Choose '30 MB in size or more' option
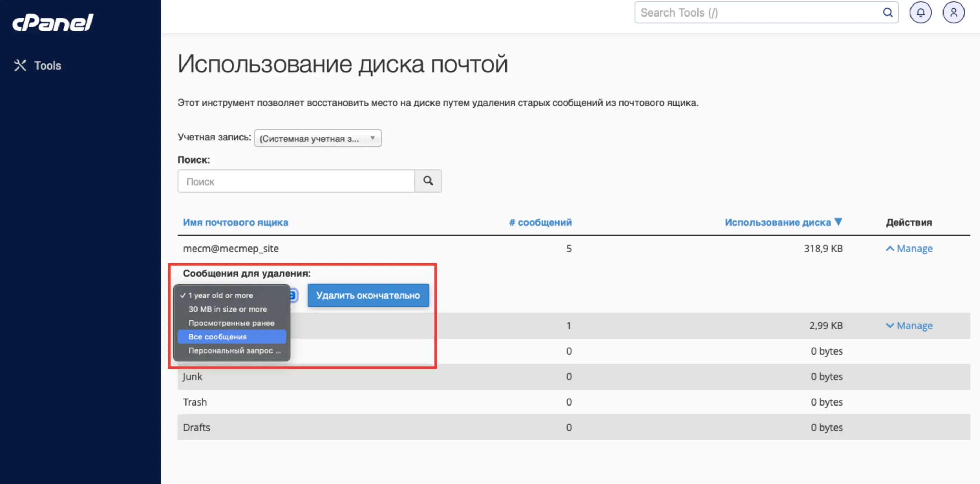The height and width of the screenshot is (484, 980). click(x=227, y=309)
